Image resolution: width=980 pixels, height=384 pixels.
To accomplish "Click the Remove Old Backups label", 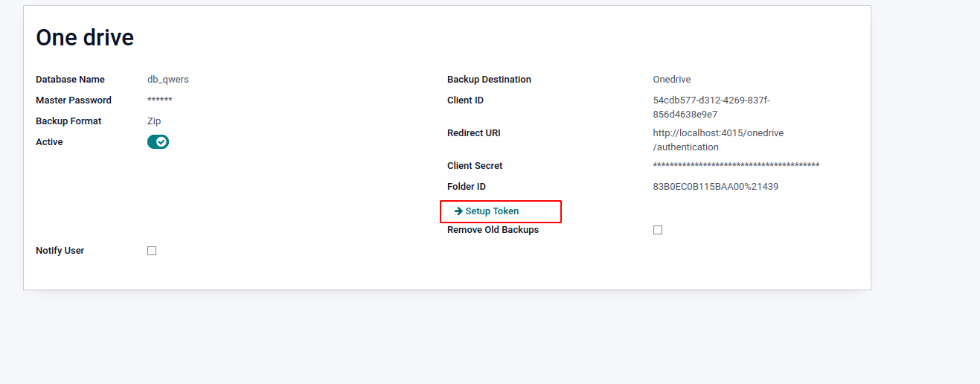I will click(493, 230).
